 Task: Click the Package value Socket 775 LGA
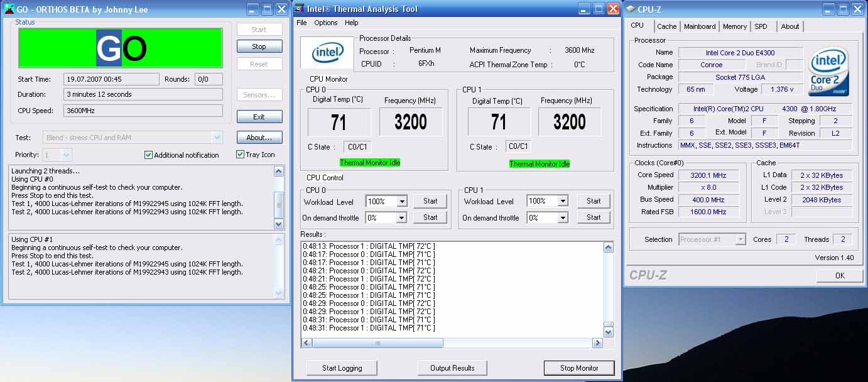(741, 77)
